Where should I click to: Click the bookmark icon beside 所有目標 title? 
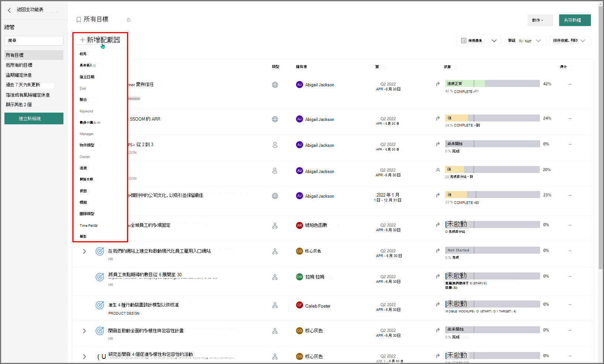coord(79,20)
